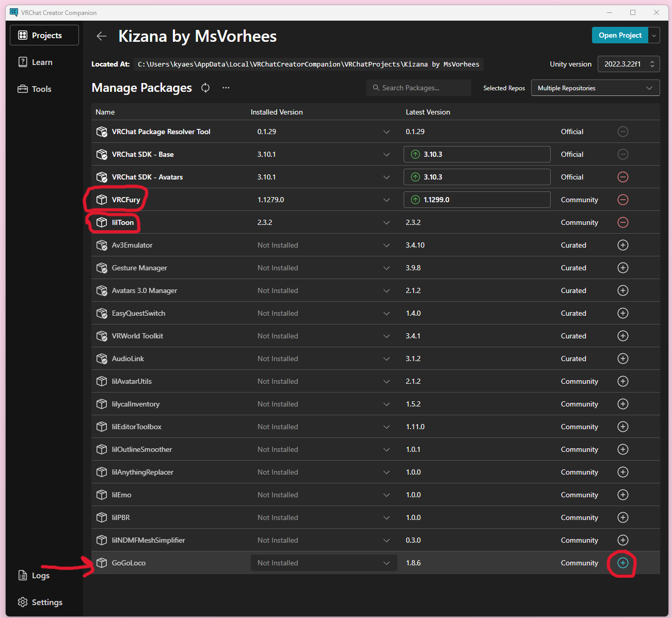Open lilToon installed version dropdown
This screenshot has height=618, width=672.
324,222
